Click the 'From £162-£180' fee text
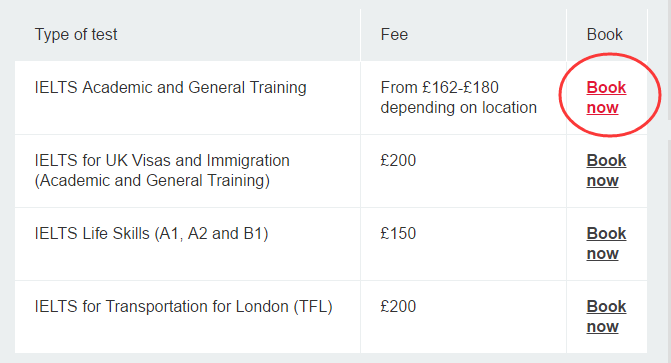The width and height of the screenshot is (671, 363). 439,87
